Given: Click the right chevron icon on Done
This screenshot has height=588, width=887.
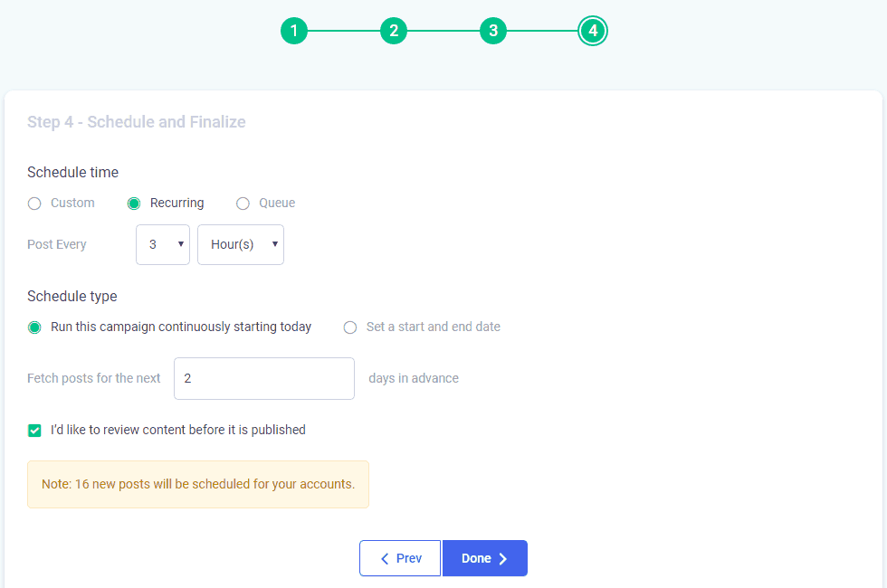Looking at the screenshot, I should click(x=503, y=559).
